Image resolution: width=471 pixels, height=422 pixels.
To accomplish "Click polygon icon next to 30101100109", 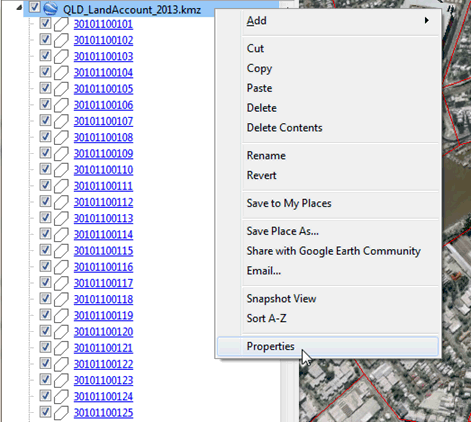I will point(61,154).
